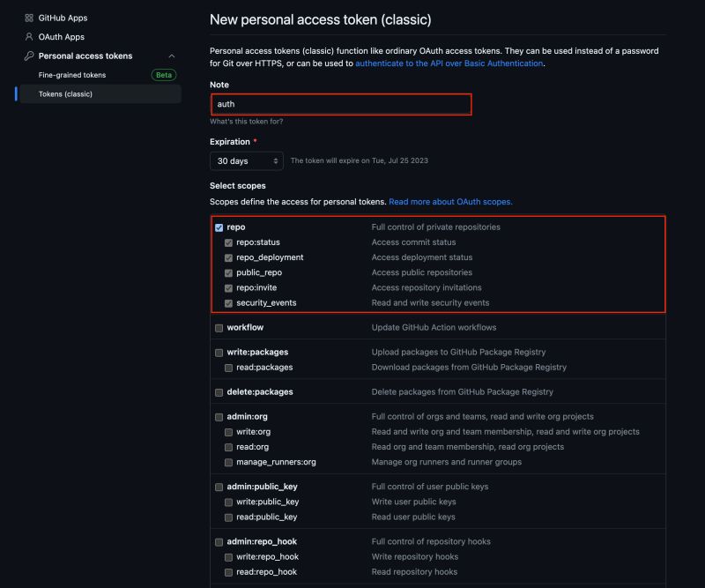705x588 pixels.
Task: Uncheck the repo scope checkbox
Action: pos(219,227)
